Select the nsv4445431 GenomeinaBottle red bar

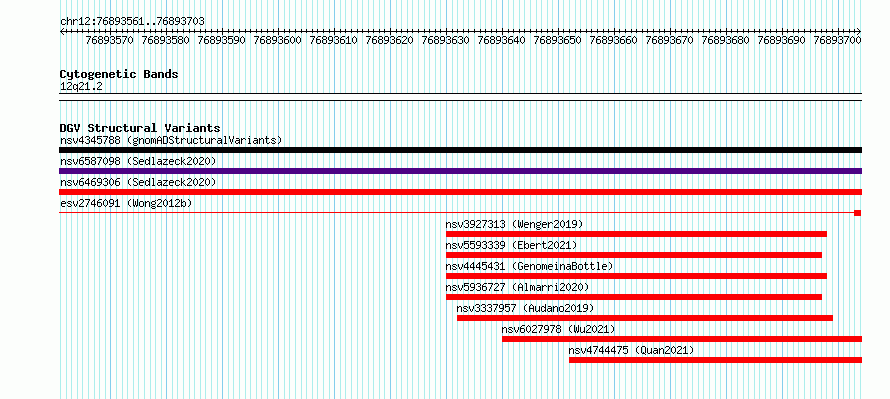tap(636, 276)
